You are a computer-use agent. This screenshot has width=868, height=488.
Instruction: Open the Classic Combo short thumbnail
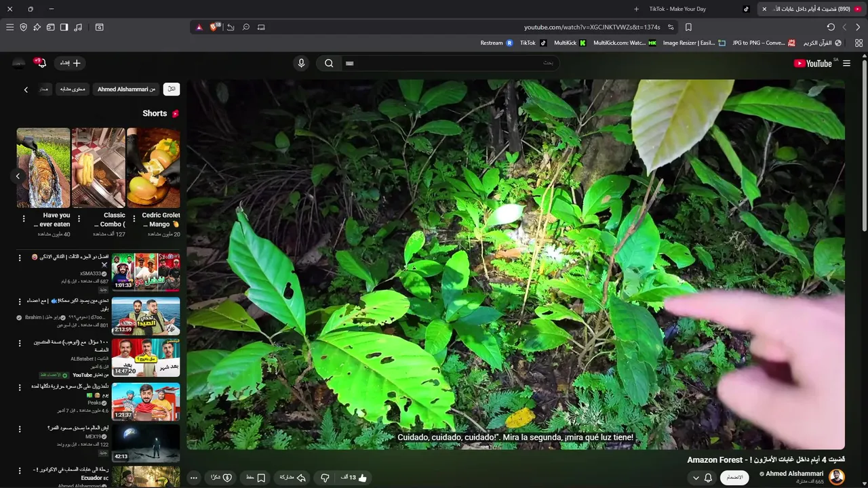(98, 167)
